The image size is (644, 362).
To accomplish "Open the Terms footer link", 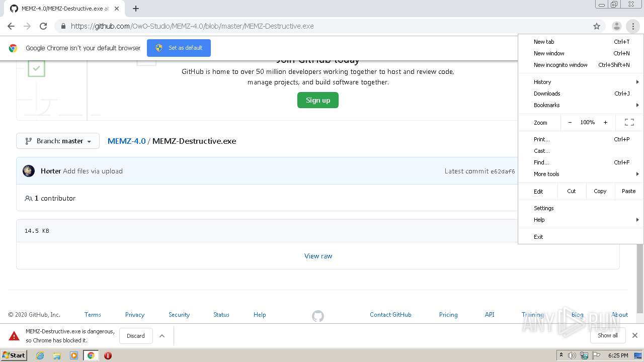I will coord(93,315).
